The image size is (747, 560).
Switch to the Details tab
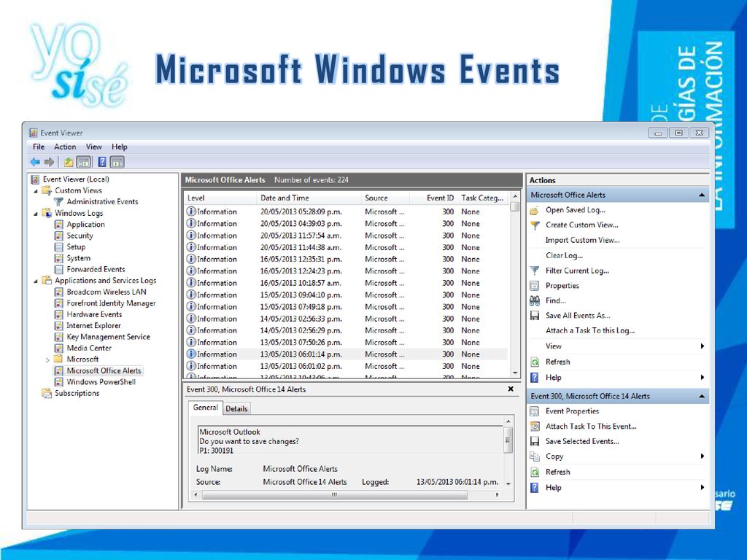[x=236, y=408]
